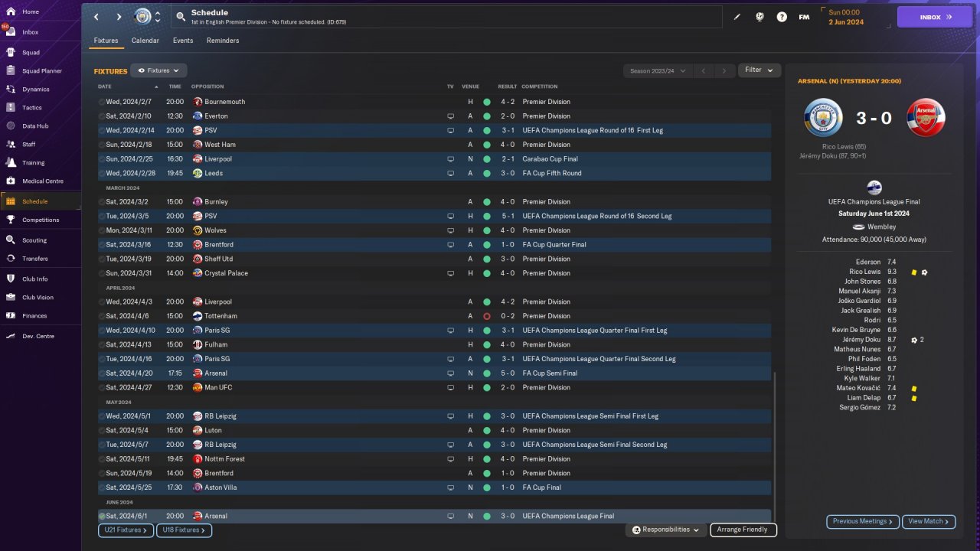Open the Dynamics screen
This screenshot has width=980, height=551.
click(x=41, y=90)
